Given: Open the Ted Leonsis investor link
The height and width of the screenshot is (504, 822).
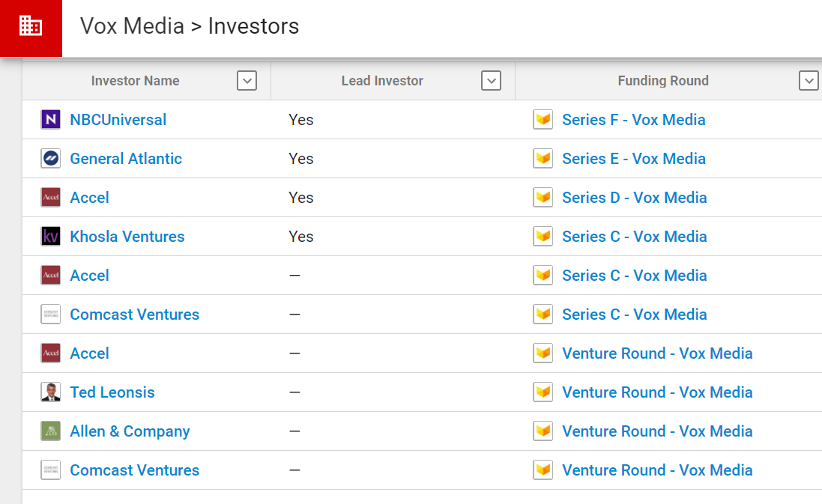Looking at the screenshot, I should coord(112,392).
